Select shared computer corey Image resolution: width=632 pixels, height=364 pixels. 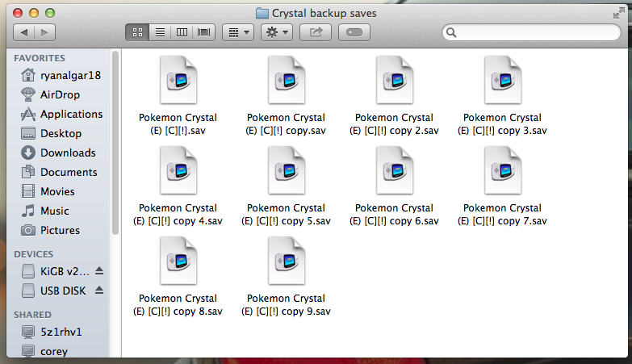tap(44, 351)
